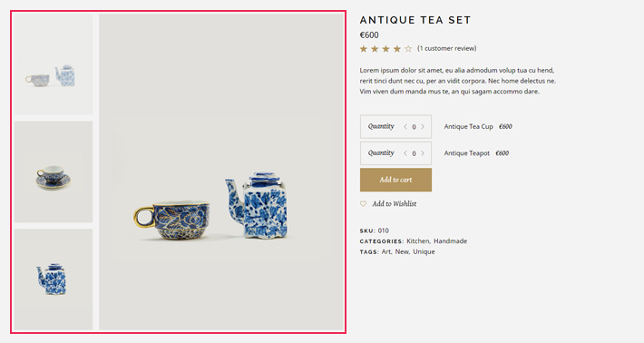This screenshot has width=644, height=343.
Task: Click the wishlist heart icon
Action: point(363,204)
